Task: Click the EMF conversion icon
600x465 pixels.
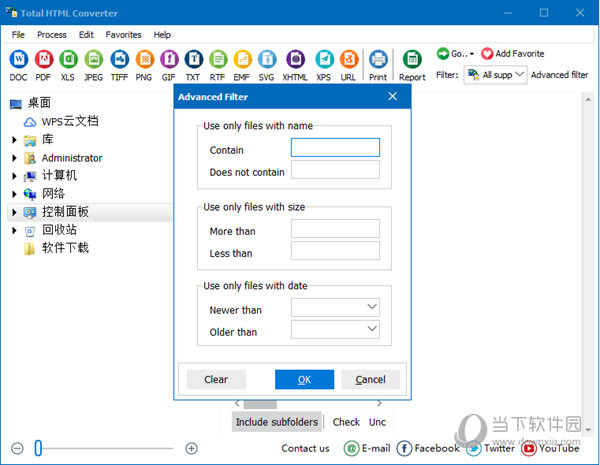Action: (243, 59)
